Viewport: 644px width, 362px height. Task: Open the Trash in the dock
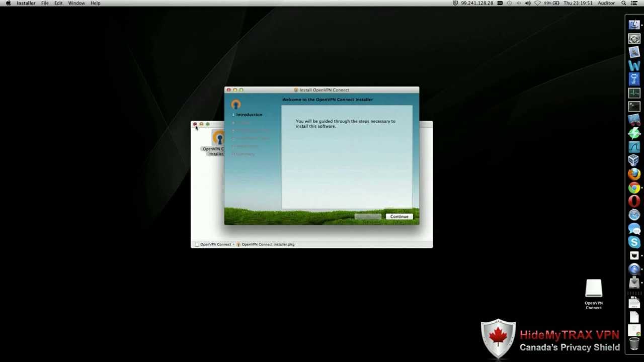pyautogui.click(x=634, y=344)
